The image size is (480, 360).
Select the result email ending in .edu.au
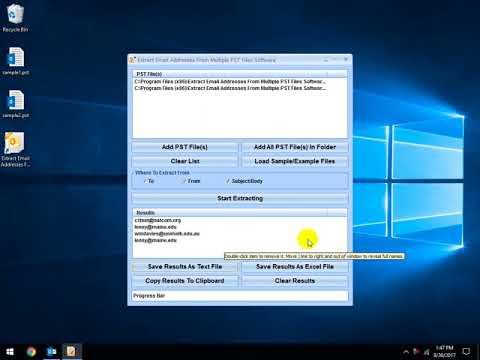[167, 234]
